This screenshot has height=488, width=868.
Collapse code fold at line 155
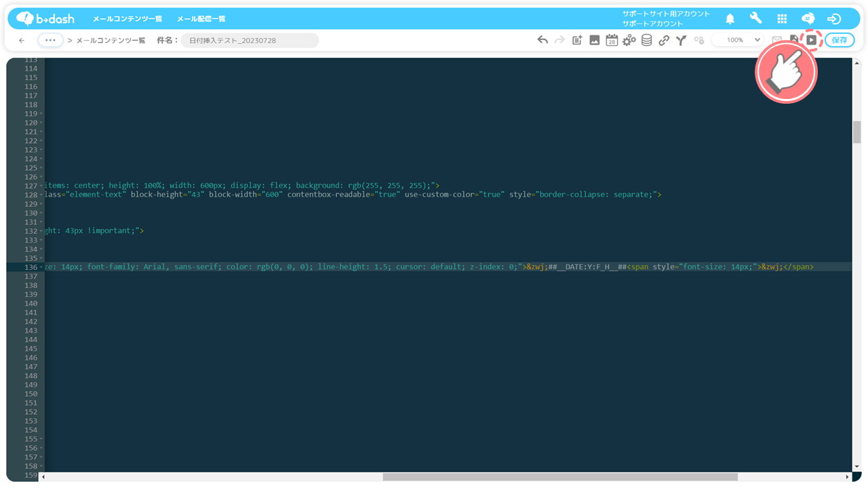41,439
